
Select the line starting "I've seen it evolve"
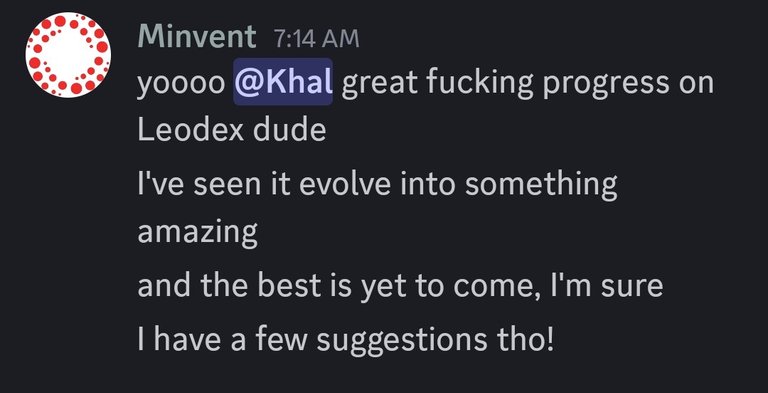tap(377, 184)
